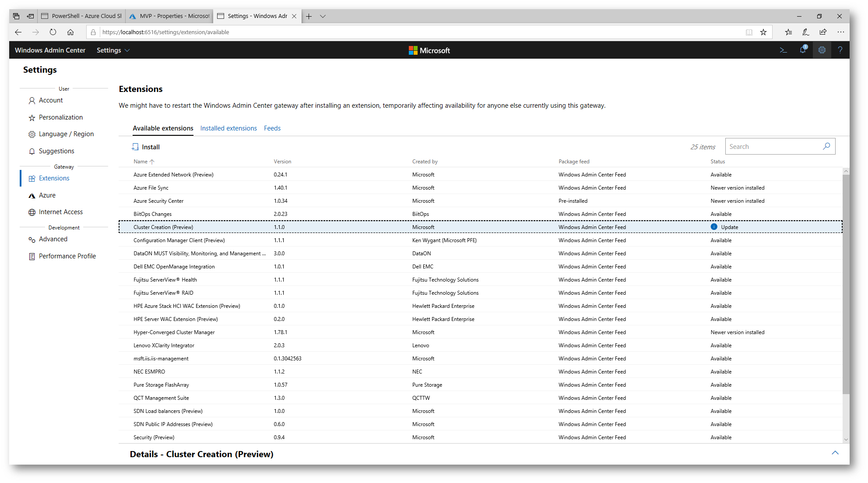Click the Install button

point(146,147)
